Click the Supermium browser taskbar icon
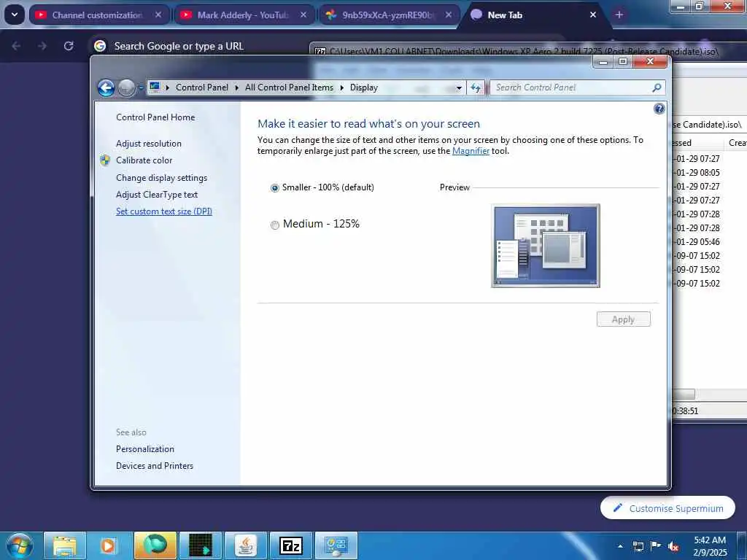This screenshot has width=747, height=560. coord(155,545)
